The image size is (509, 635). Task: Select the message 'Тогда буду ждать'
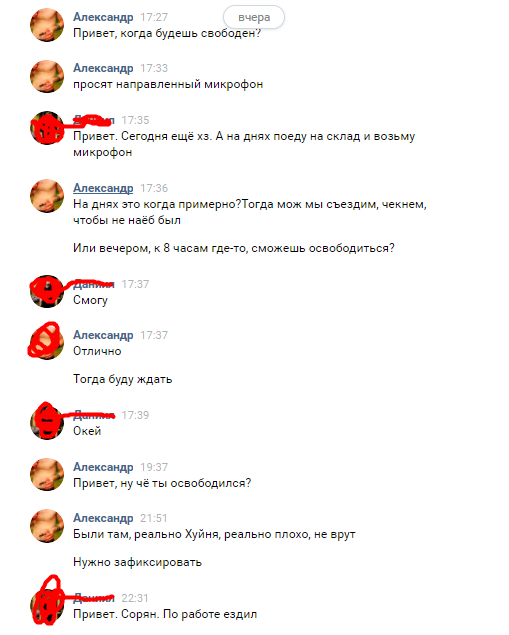pyautogui.click(x=123, y=379)
